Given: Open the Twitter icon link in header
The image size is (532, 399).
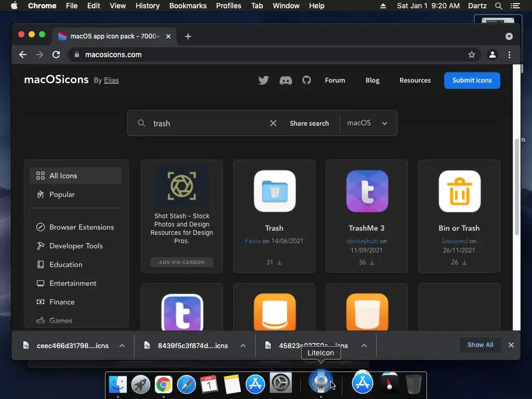Looking at the screenshot, I should 263,81.
